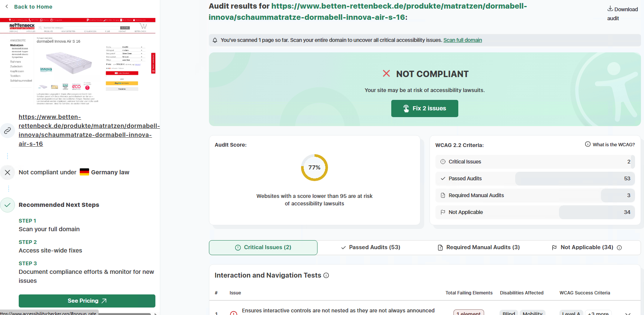
Task: Follow the Scan full domain link
Action: click(x=462, y=40)
